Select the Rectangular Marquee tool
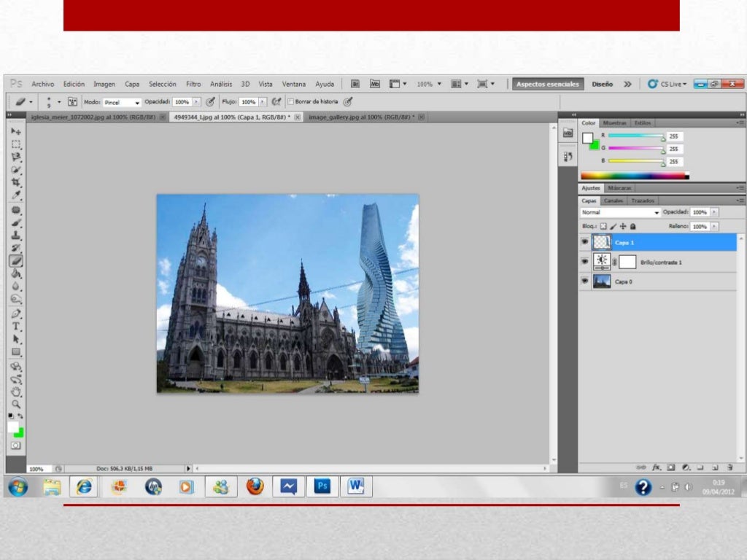747x560 pixels. tap(16, 144)
